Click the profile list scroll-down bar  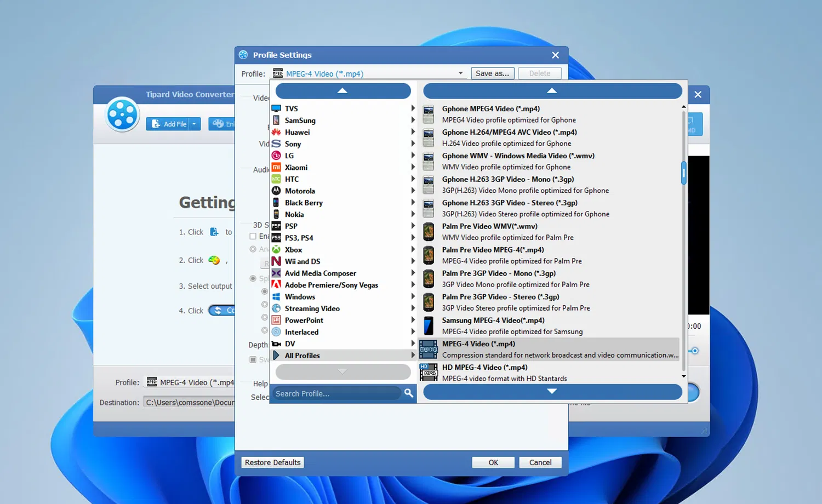552,392
